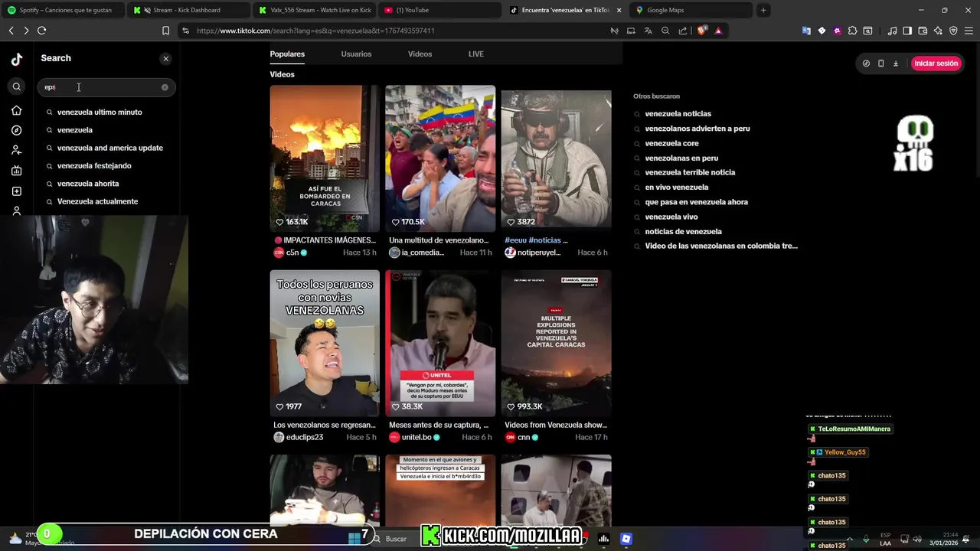Reload the page

42,31
